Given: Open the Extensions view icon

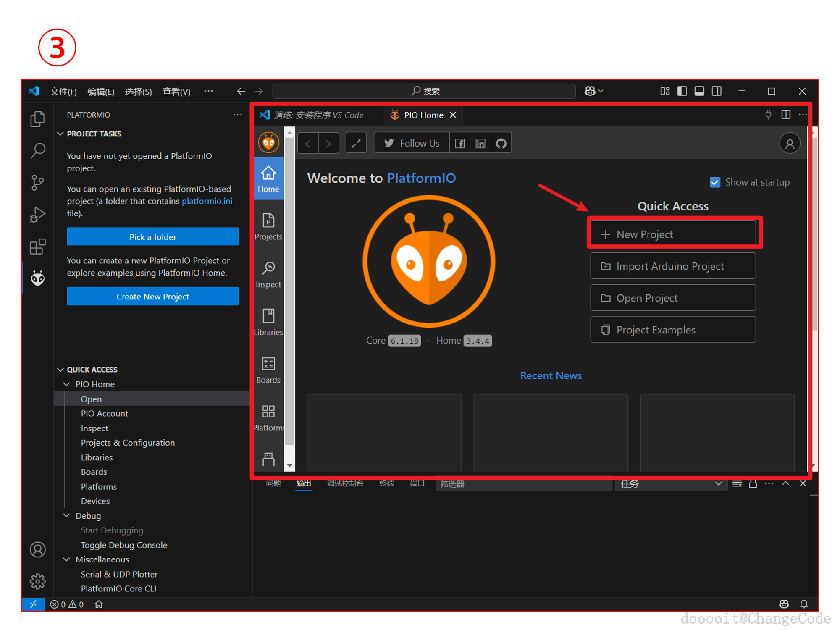Looking at the screenshot, I should click(37, 247).
